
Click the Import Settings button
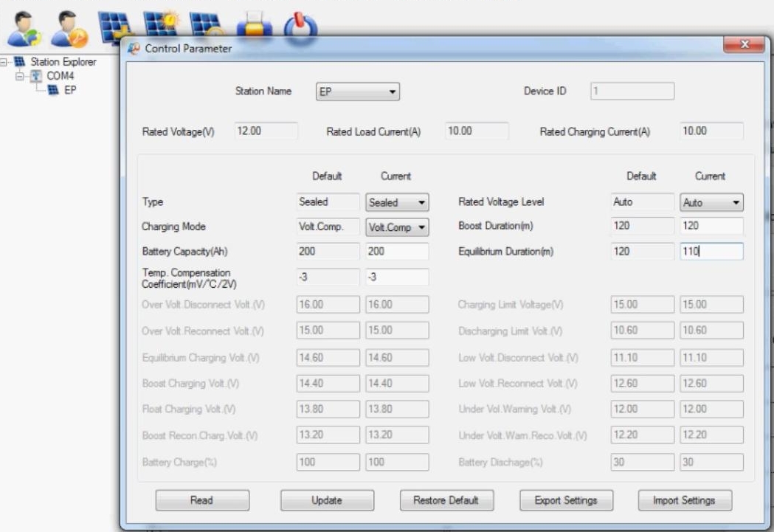click(x=684, y=500)
